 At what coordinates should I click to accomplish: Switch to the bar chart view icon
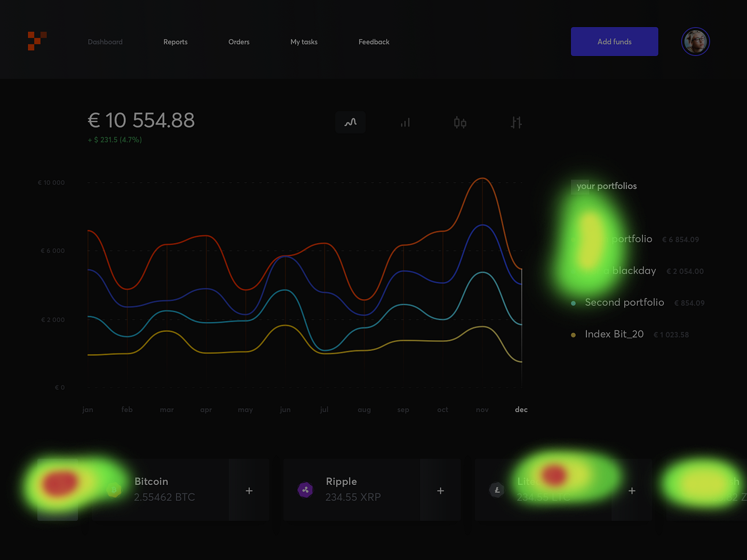coord(406,122)
